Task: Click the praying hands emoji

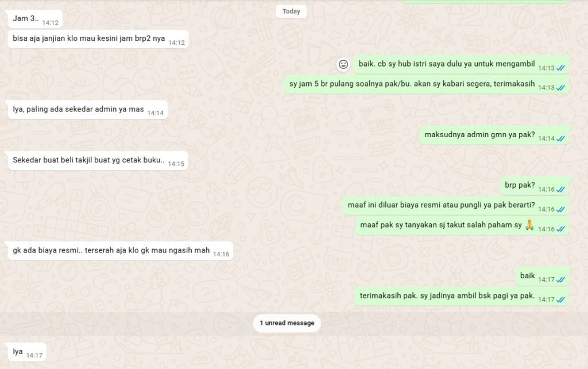Action: coord(529,225)
